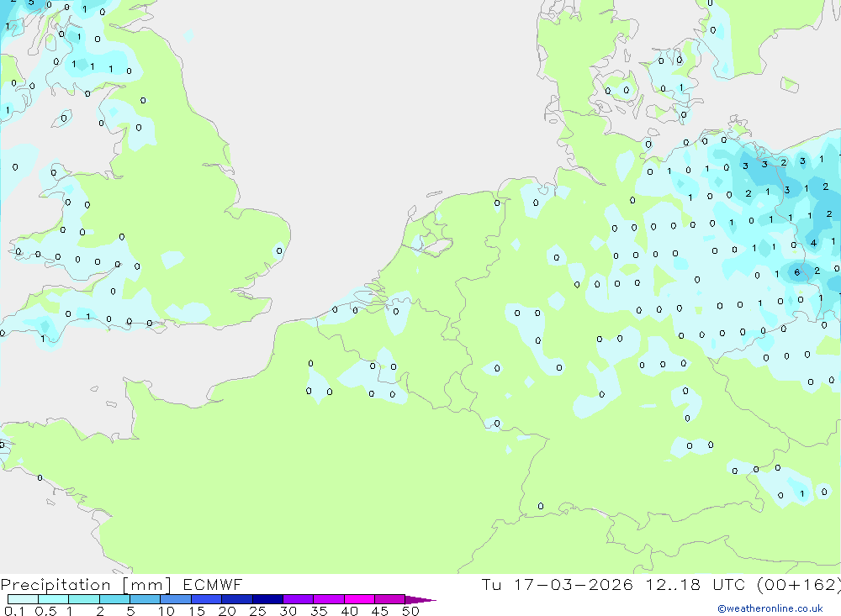The height and width of the screenshot is (616, 841).
Task: Click the 'ECMWF' model label
Action: (213, 584)
